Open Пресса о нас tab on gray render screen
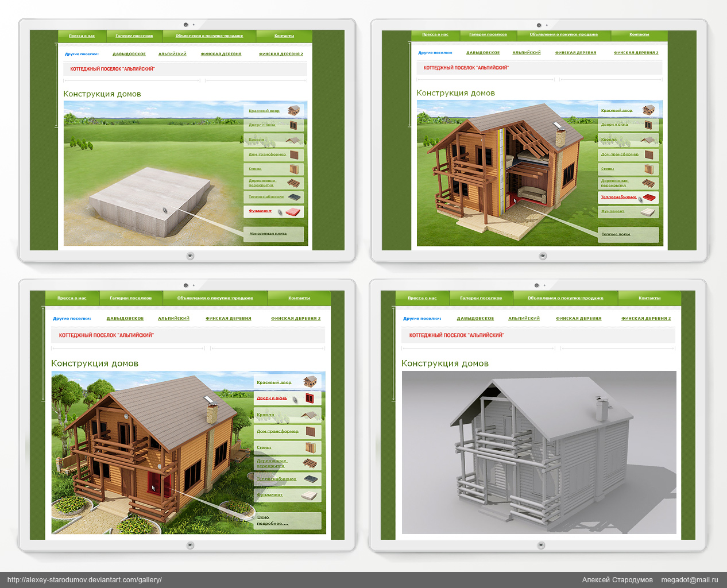Image resolution: width=727 pixels, height=588 pixels. click(x=422, y=298)
